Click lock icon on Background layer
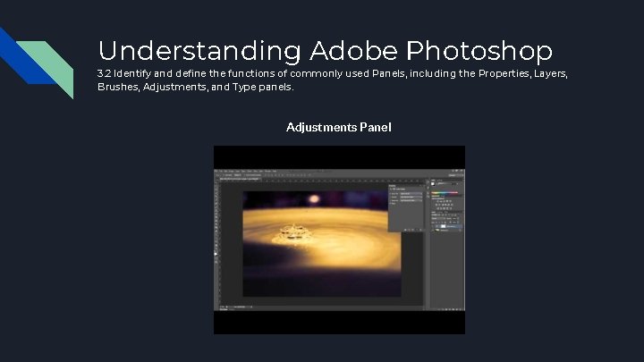Viewport: 644px width, 362px height. (x=460, y=231)
